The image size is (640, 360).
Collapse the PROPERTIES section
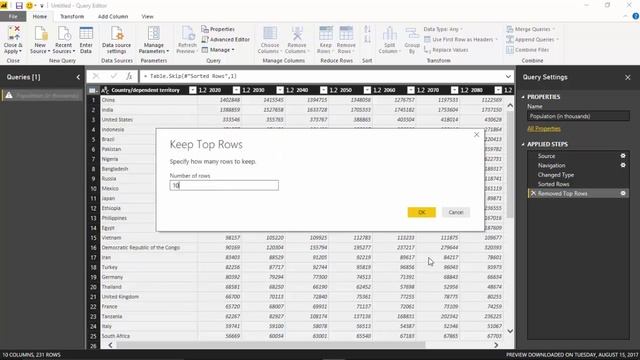[523, 97]
